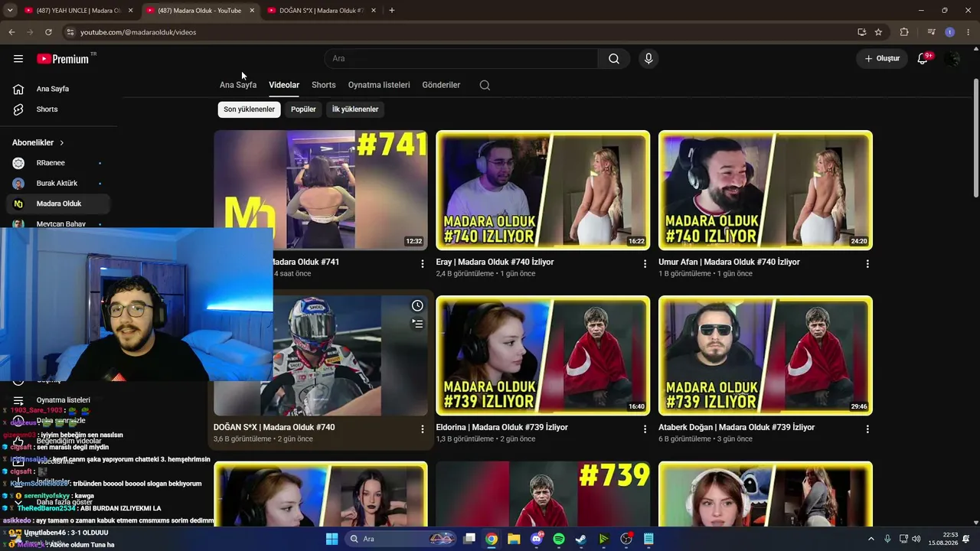Open the Oynatma listeleri channel tab
This screenshot has width=980, height=551.
click(x=379, y=85)
